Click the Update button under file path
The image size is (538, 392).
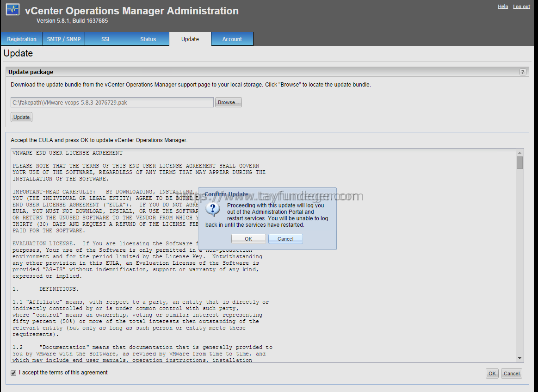21,117
